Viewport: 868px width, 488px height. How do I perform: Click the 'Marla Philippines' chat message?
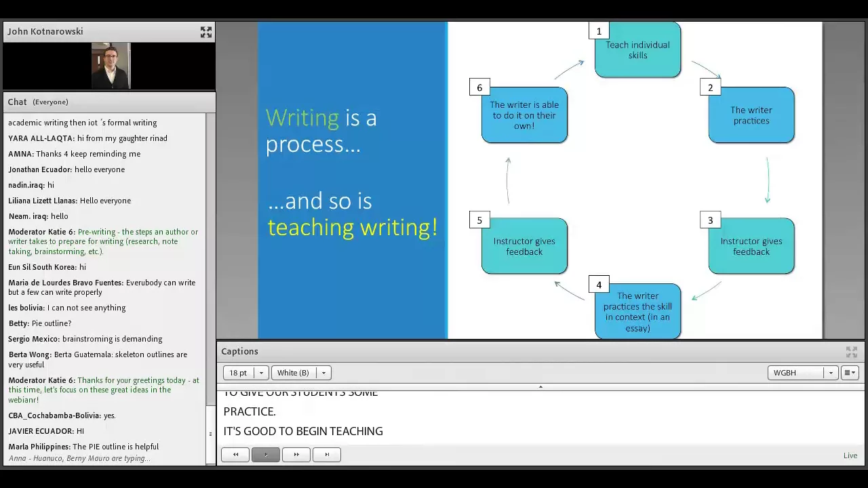pyautogui.click(x=83, y=447)
